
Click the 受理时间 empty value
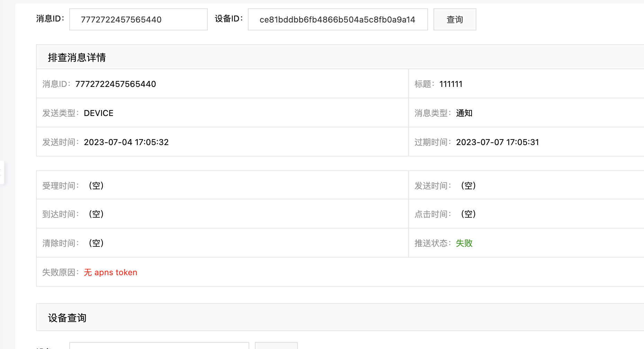click(96, 186)
